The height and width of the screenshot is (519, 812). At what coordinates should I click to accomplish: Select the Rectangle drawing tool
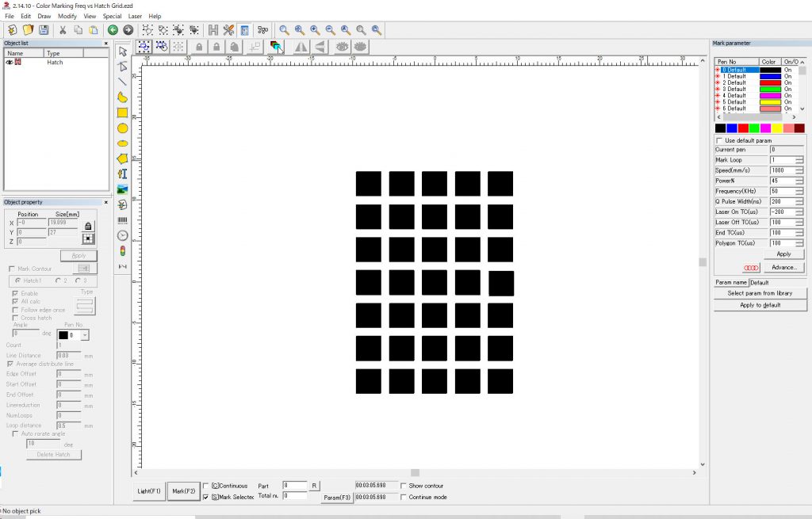(123, 113)
